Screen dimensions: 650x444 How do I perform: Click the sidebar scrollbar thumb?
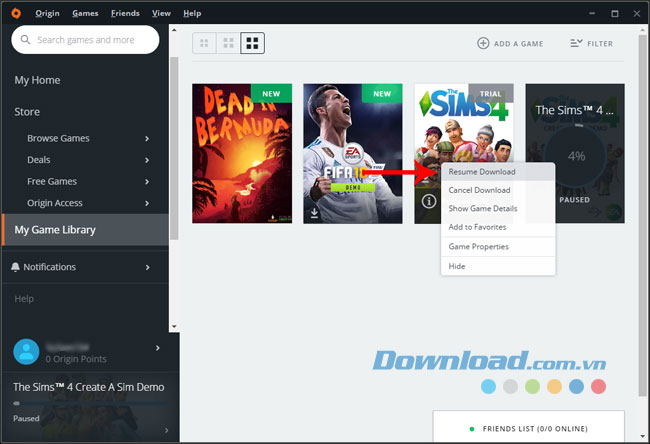[174, 148]
